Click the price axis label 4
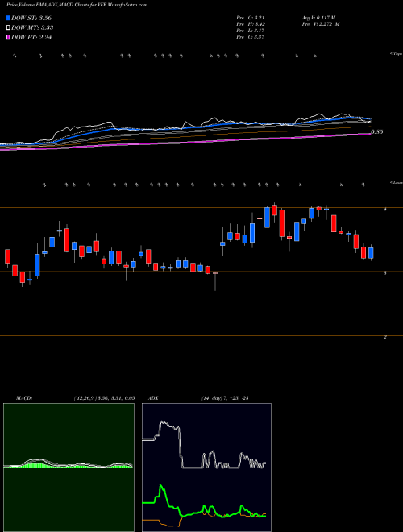Image resolution: width=403 pixels, height=532 pixels. point(385,210)
